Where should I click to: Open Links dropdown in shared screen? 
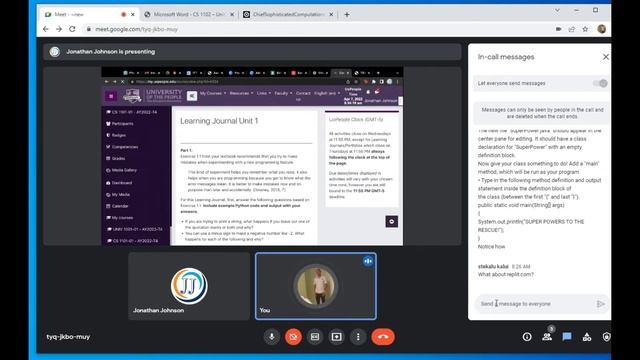264,93
